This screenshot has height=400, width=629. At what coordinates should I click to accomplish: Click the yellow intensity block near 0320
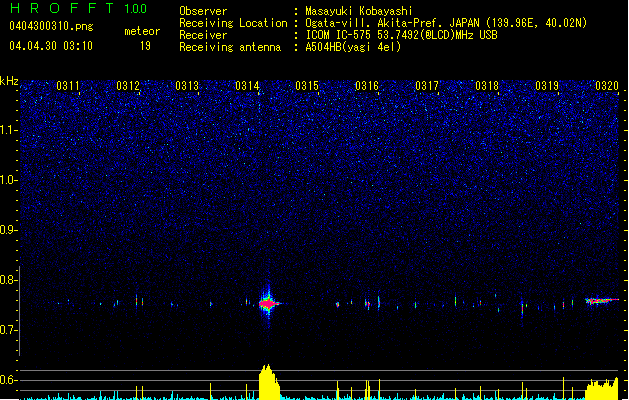coord(601,388)
